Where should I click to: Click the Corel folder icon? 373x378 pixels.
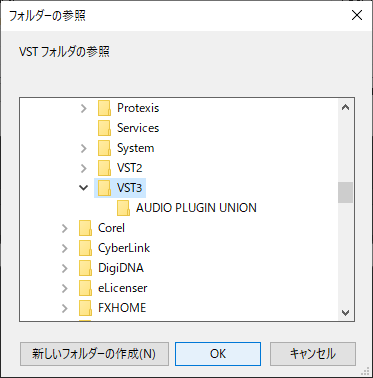click(85, 228)
